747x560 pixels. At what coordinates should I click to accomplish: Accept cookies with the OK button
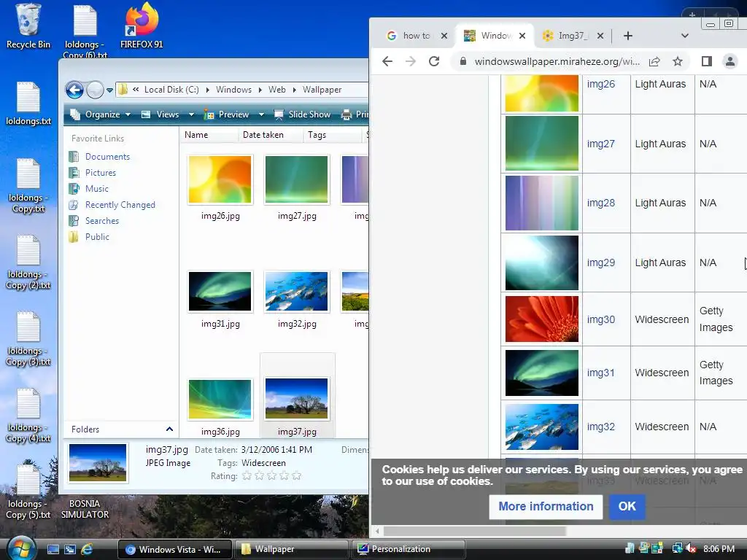[x=627, y=507]
